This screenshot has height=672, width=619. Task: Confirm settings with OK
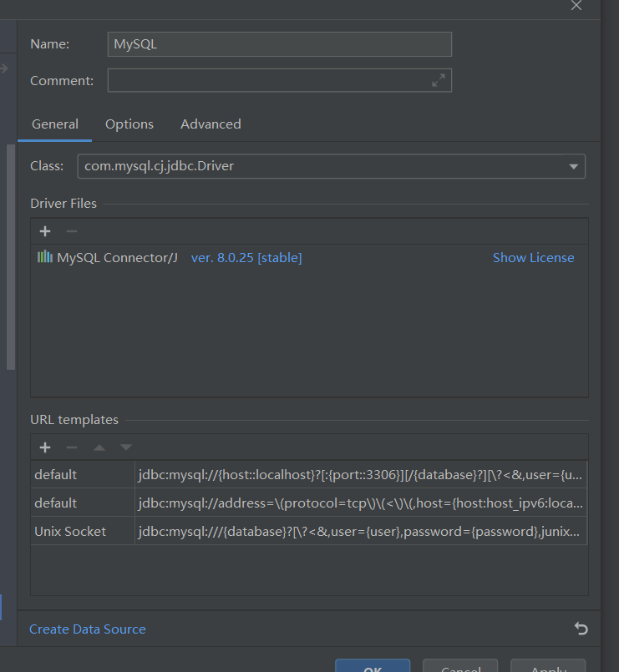click(372, 668)
